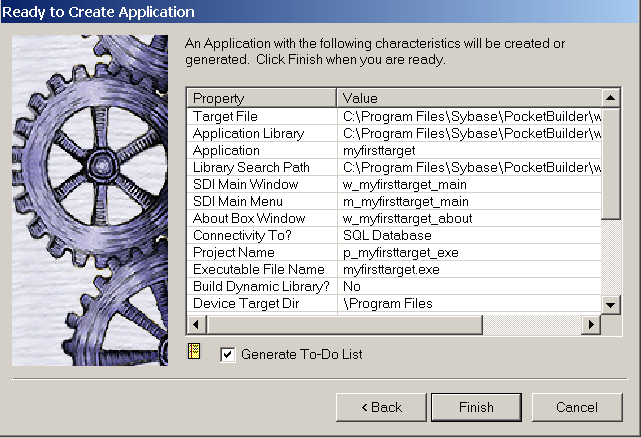Toggle the Generate To-Do List checkbox
This screenshot has width=641, height=438.
pos(228,355)
